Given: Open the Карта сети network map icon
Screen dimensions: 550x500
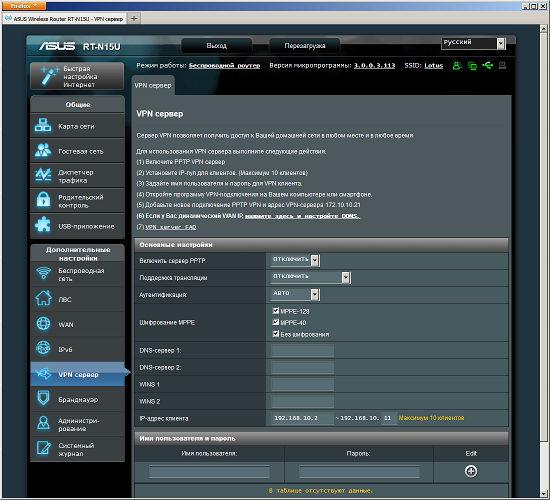Looking at the screenshot, I should click(43, 125).
